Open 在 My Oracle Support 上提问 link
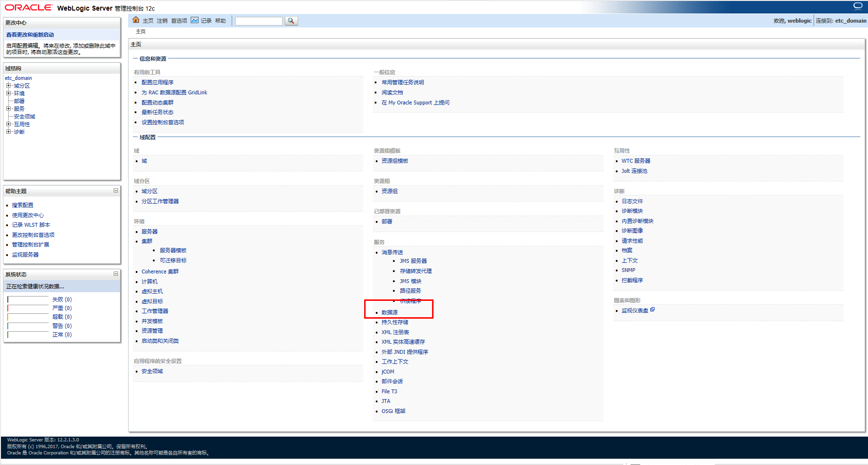868x465 pixels. [x=415, y=103]
